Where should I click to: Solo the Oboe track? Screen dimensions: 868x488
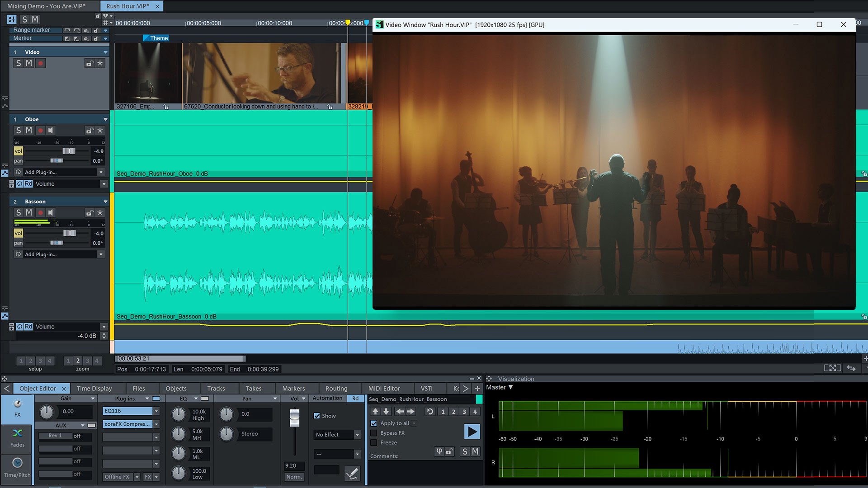(19, 130)
